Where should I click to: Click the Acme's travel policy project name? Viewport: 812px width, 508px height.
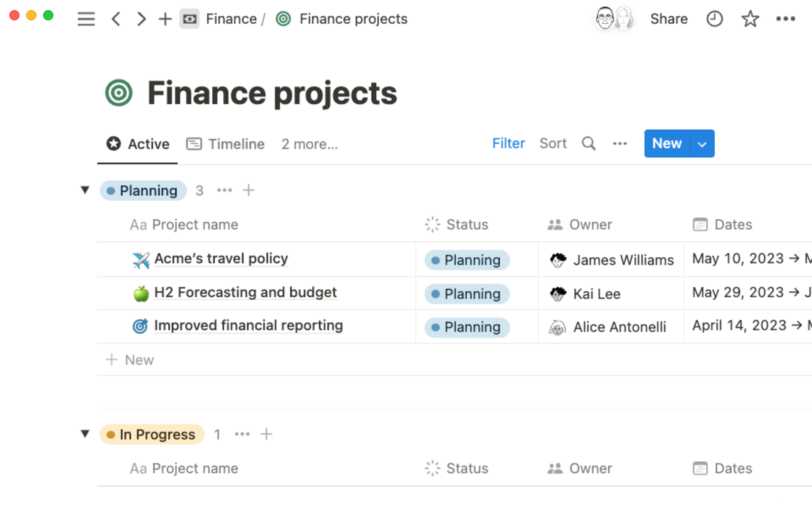click(221, 259)
